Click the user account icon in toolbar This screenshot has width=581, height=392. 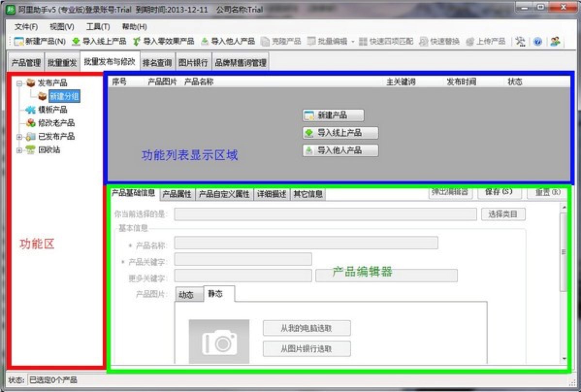point(555,42)
